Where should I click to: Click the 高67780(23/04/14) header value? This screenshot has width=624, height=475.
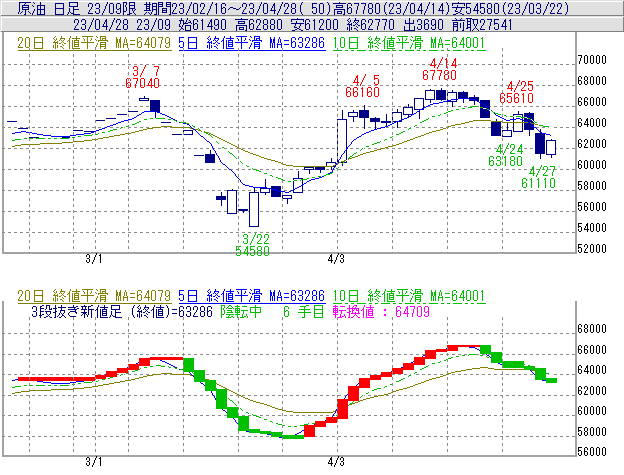coord(393,8)
